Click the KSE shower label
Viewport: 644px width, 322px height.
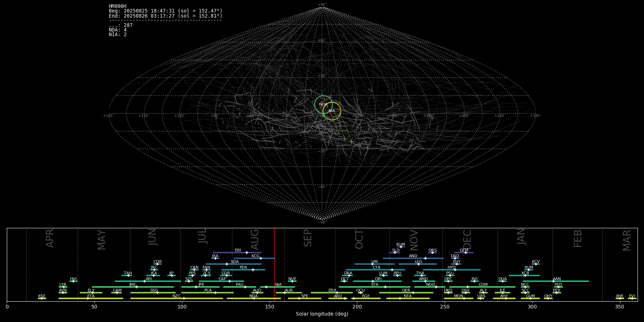[42, 296]
